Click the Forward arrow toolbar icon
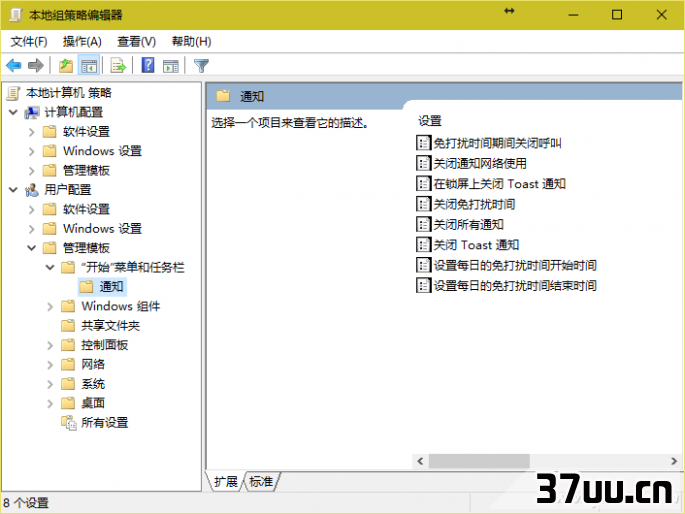 coord(36,66)
